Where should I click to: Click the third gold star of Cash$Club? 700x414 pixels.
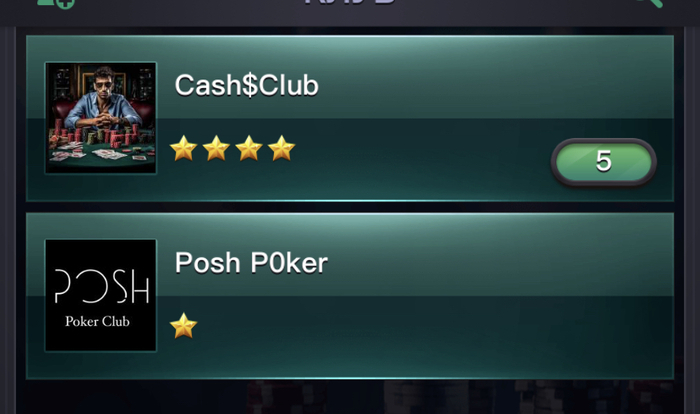[x=249, y=148]
